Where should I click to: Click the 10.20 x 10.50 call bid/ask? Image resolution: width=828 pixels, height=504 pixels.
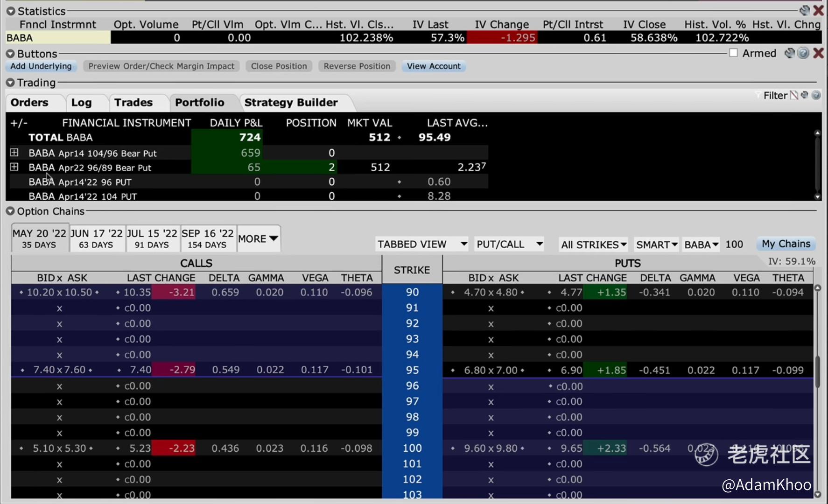(x=59, y=292)
